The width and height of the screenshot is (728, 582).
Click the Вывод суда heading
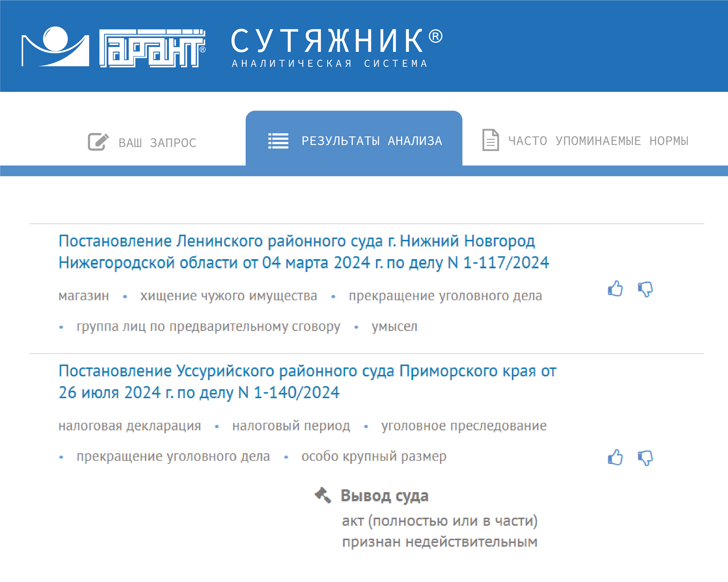385,496
